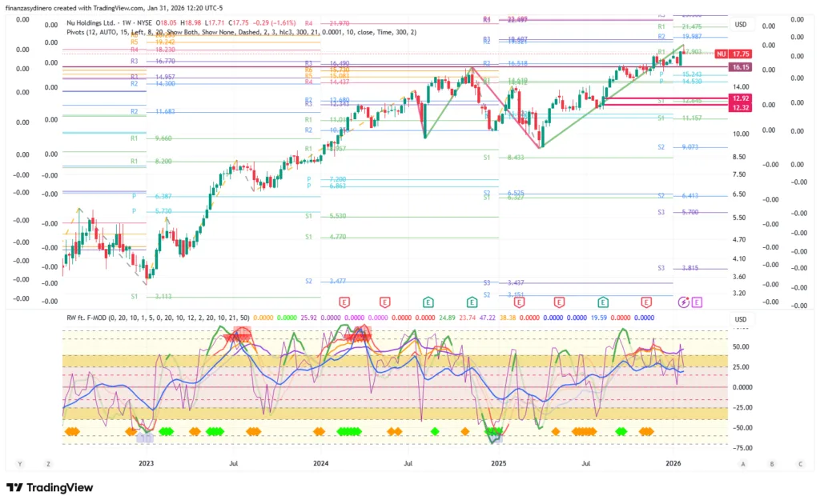The width and height of the screenshot is (820, 504).
Task: Click the TradingView logo
Action: pos(50,487)
